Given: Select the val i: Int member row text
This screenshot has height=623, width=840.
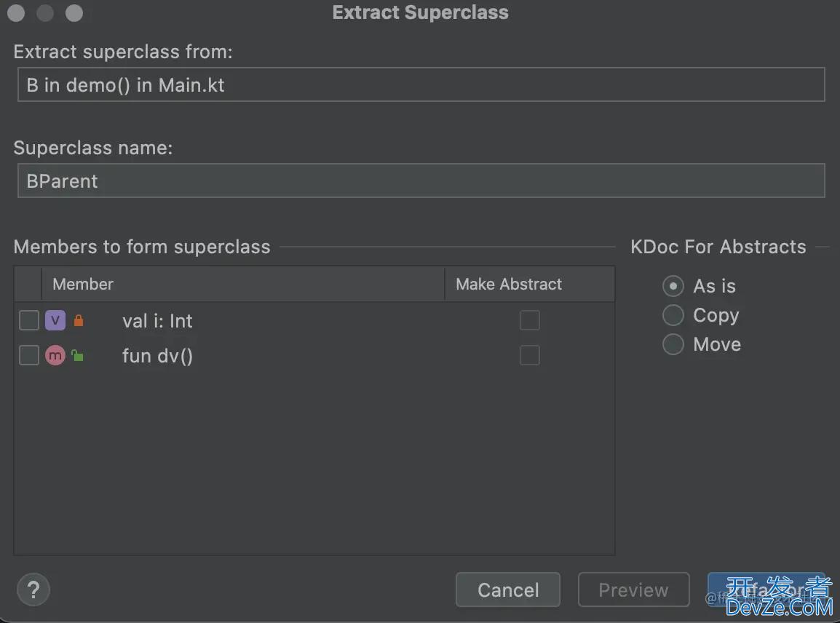Looking at the screenshot, I should point(157,321).
